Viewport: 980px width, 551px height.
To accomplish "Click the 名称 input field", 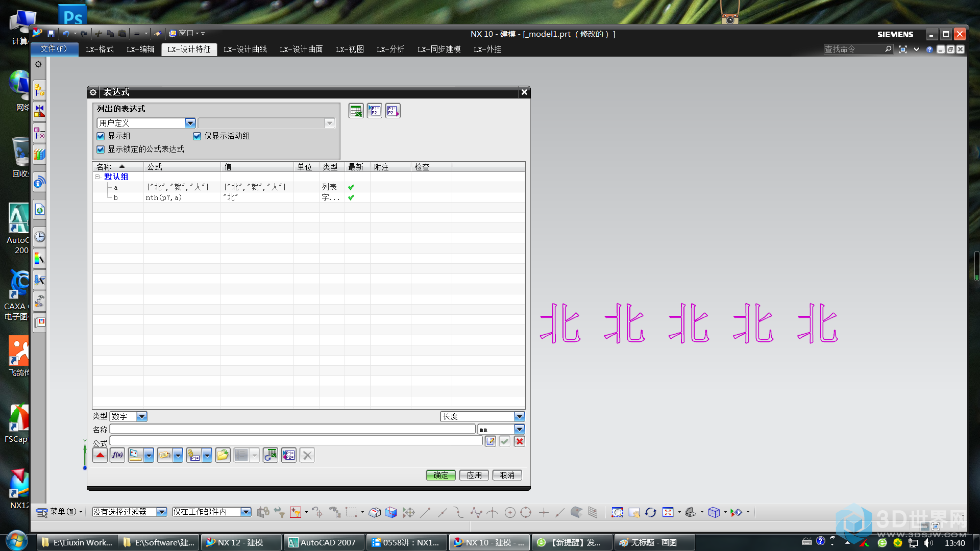I will pyautogui.click(x=292, y=430).
